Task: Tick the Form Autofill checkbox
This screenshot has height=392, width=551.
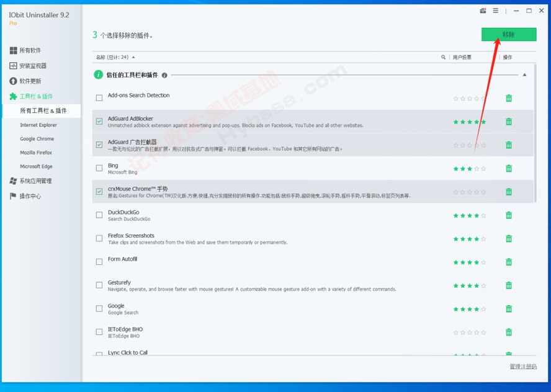Action: click(x=99, y=262)
